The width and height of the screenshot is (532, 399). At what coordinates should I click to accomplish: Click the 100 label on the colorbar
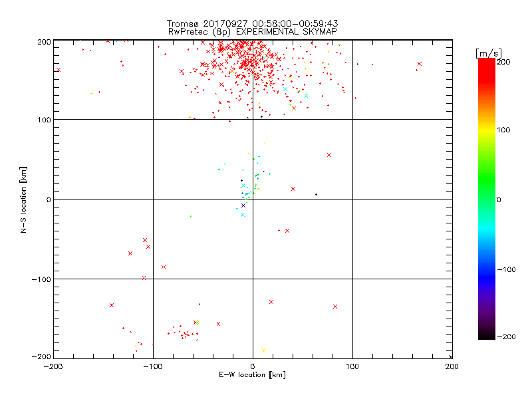click(503, 130)
